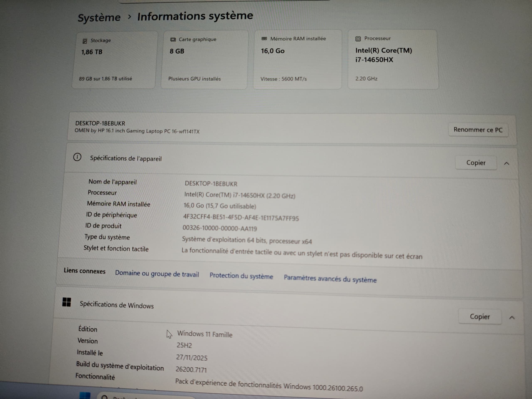The image size is (532, 399).
Task: Click the RAM memory chip icon
Action: (x=264, y=39)
